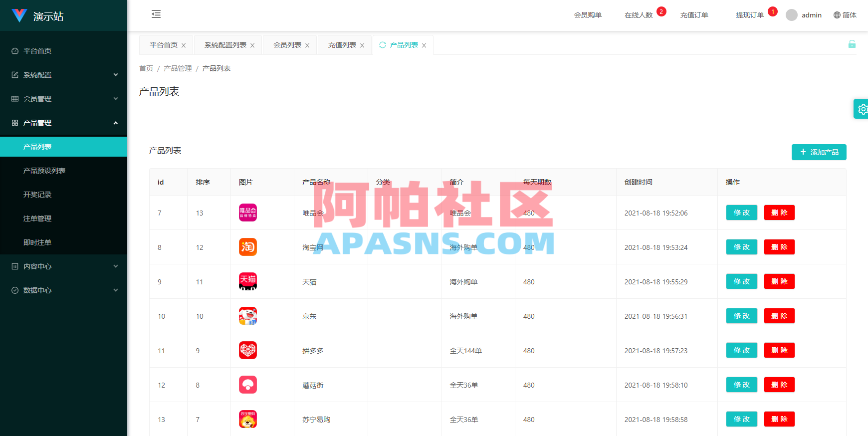Image resolution: width=868 pixels, height=436 pixels.
Task: Collapse the 产品管理 sidebar menu
Action: (63, 123)
